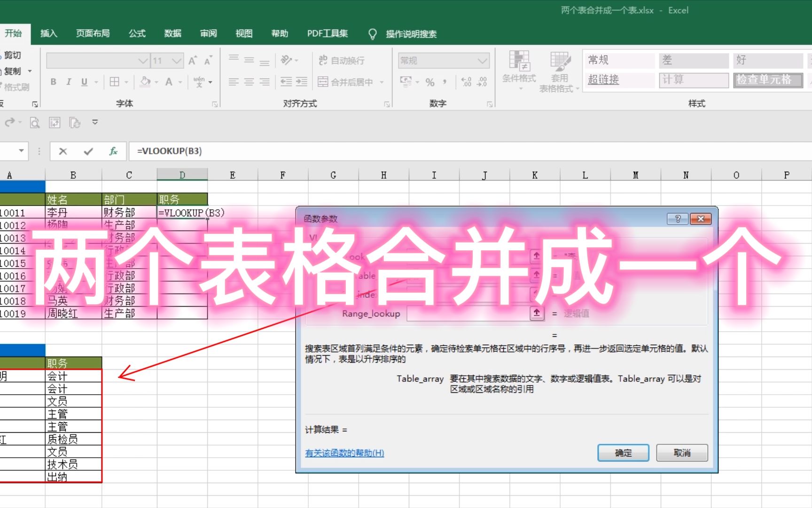Open 有关该函数的帮助(H) link
The width and height of the screenshot is (812, 508).
[x=344, y=453]
